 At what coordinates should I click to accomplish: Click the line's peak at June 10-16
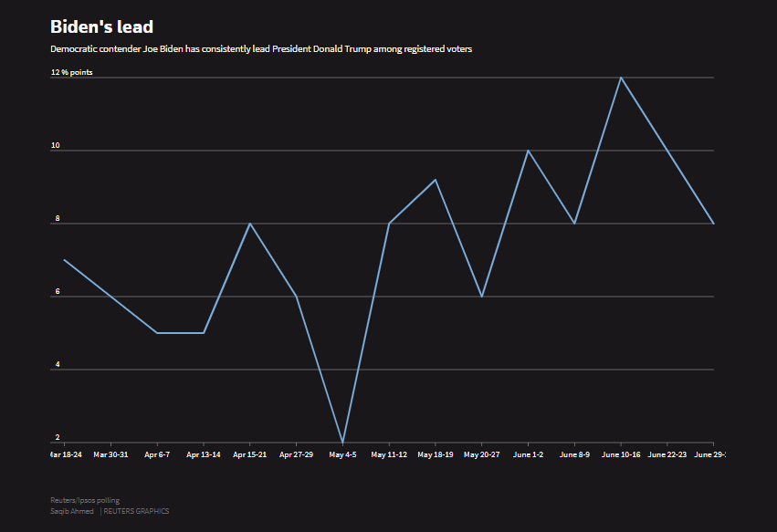coord(621,78)
